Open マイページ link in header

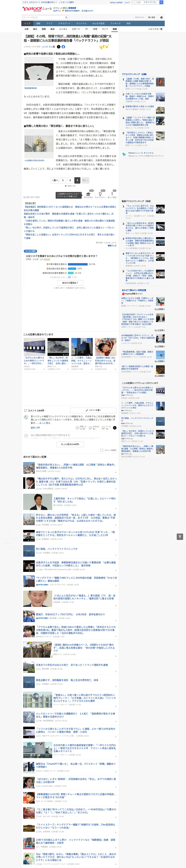click(x=139, y=17)
